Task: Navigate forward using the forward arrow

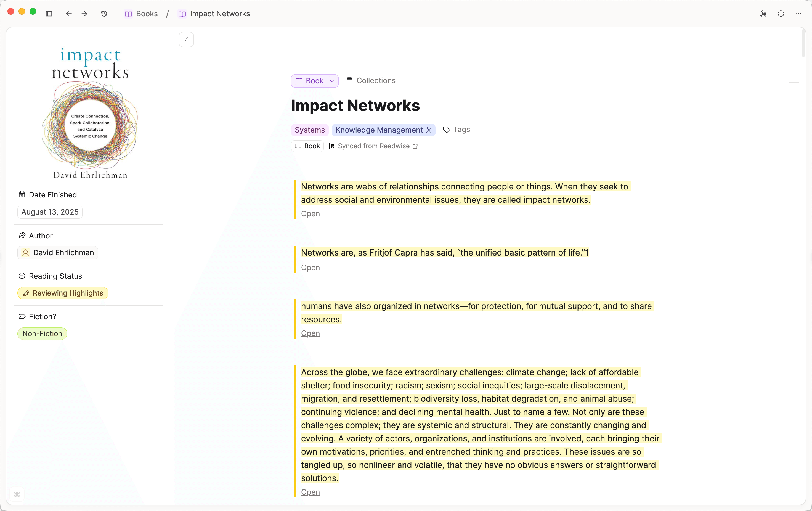Action: pos(84,14)
